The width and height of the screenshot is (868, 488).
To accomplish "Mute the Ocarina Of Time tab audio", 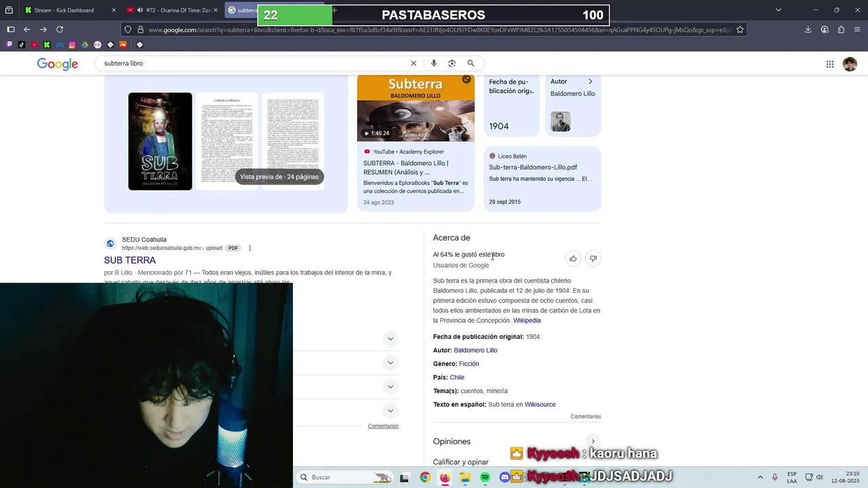I will click(x=140, y=10).
